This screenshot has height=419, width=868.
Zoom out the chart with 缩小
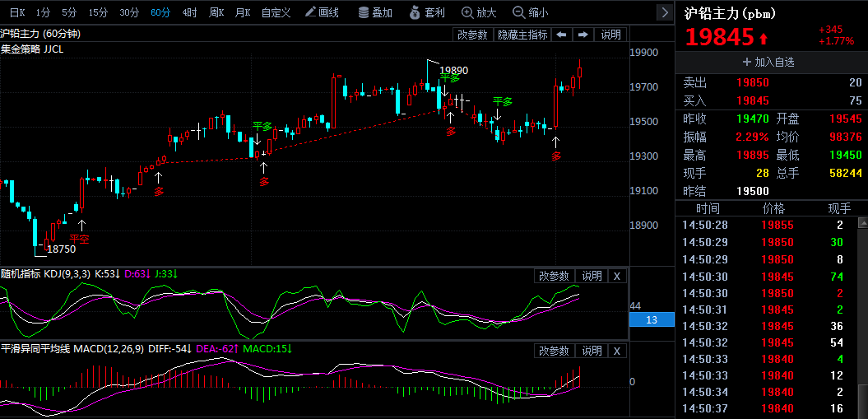(x=530, y=12)
